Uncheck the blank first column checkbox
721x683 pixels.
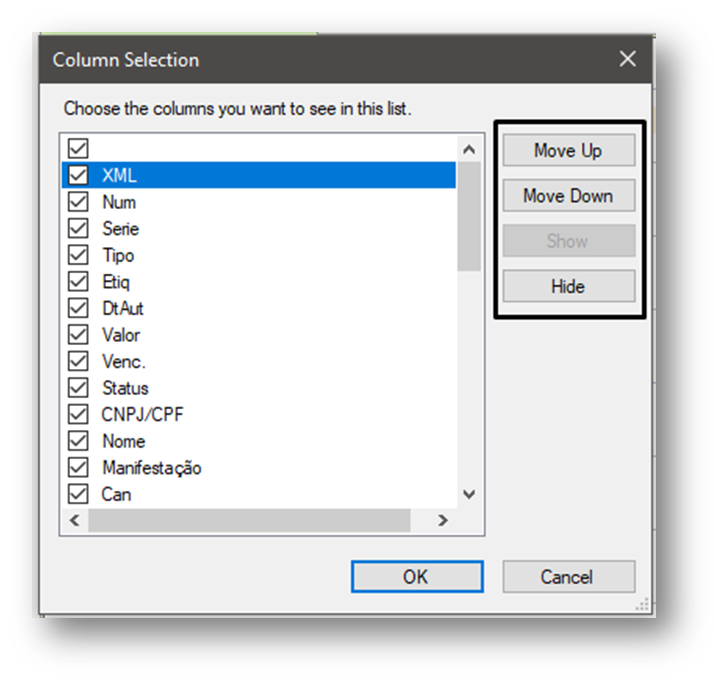[x=78, y=149]
